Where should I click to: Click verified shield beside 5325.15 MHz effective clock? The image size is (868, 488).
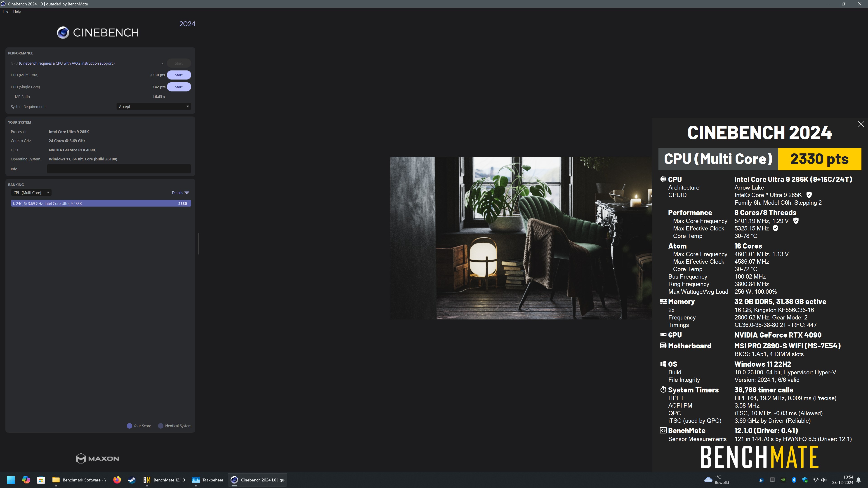click(775, 228)
